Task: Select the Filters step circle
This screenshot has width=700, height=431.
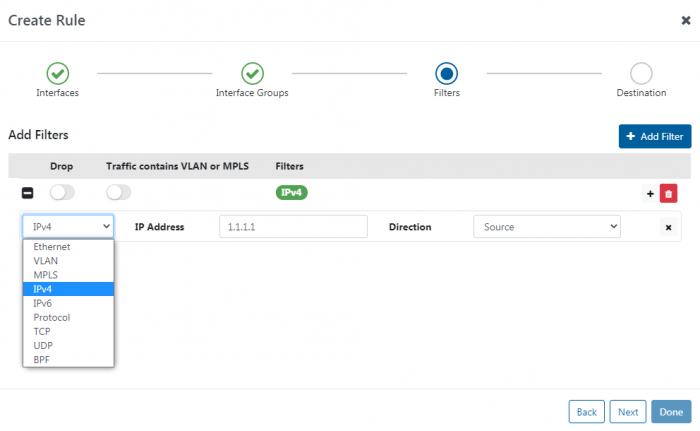Action: coord(446,73)
